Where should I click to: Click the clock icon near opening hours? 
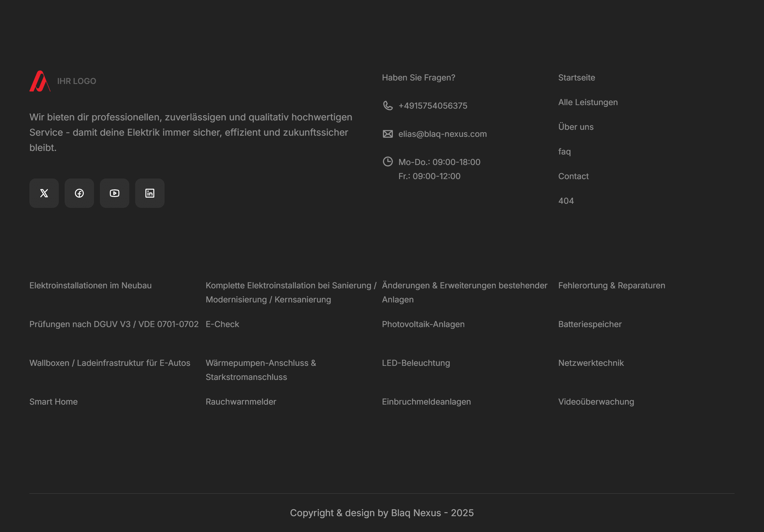pyautogui.click(x=387, y=162)
